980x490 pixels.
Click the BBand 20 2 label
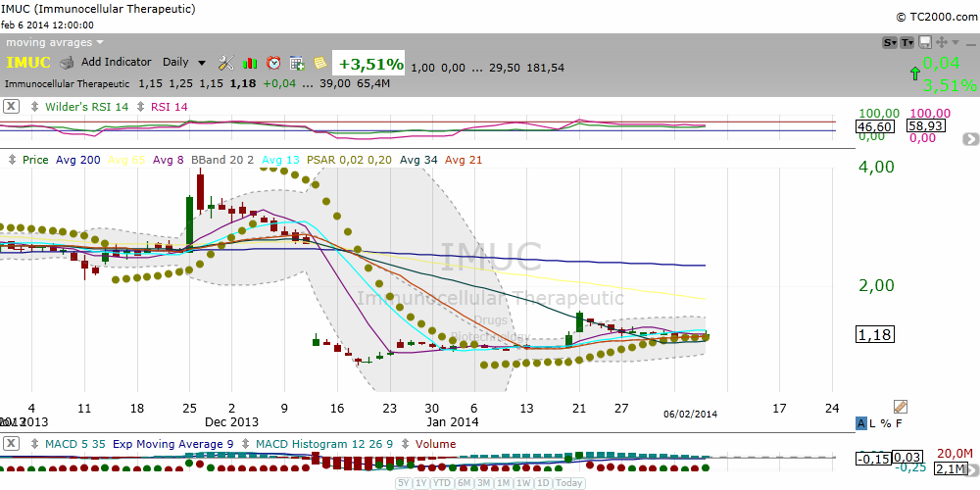pos(222,160)
